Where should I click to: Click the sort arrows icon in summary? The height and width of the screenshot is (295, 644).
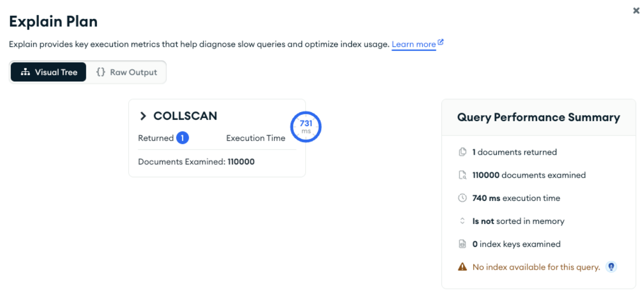[462, 221]
